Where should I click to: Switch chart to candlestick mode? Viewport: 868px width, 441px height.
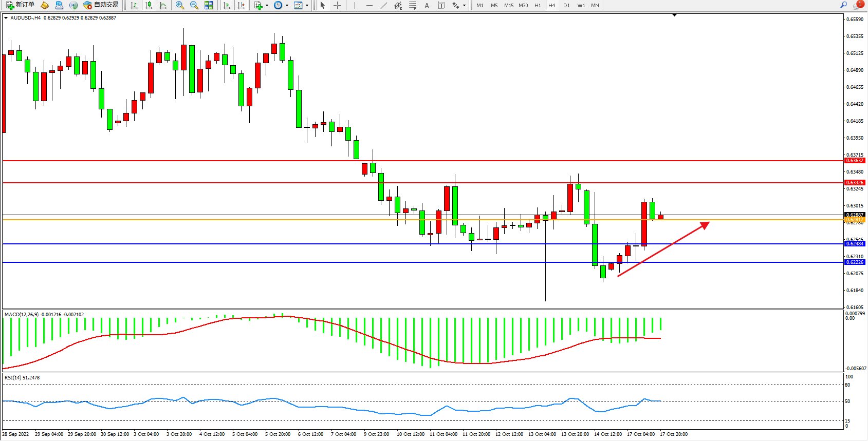(149, 5)
